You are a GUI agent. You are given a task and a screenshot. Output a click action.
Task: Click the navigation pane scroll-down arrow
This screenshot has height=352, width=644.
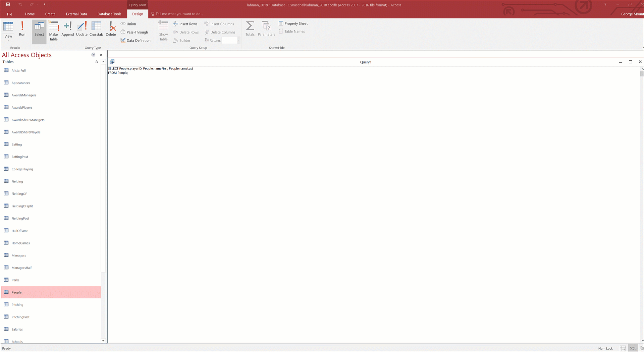tap(103, 341)
